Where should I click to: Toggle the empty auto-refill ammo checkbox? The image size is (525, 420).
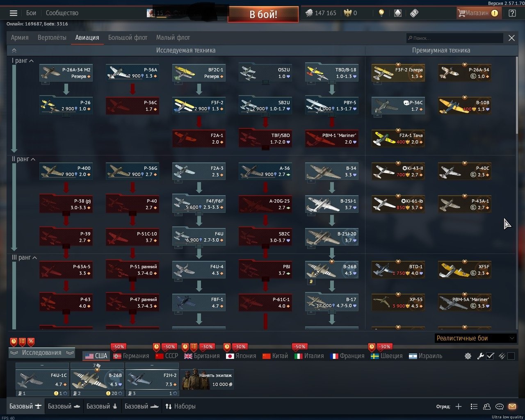coord(511,356)
